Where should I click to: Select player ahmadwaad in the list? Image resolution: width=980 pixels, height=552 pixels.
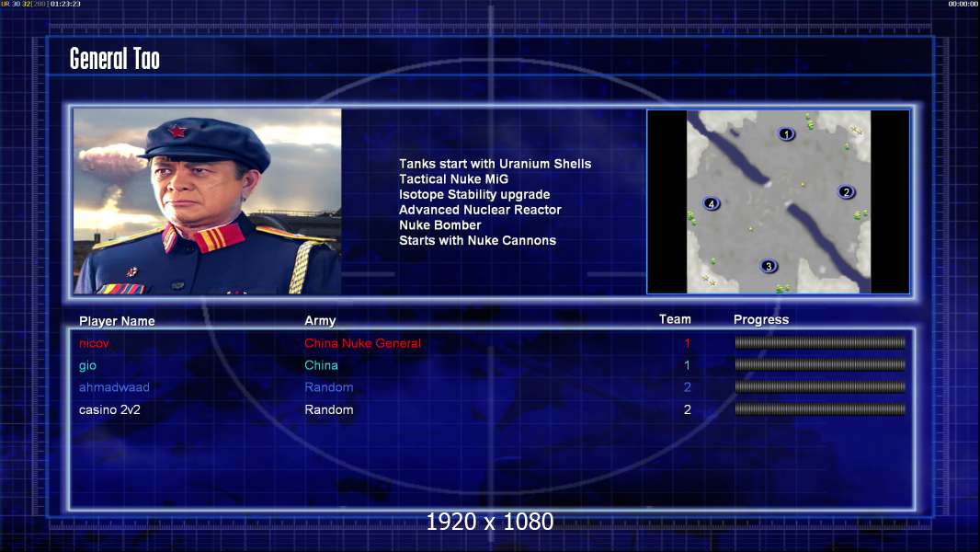[x=114, y=387]
